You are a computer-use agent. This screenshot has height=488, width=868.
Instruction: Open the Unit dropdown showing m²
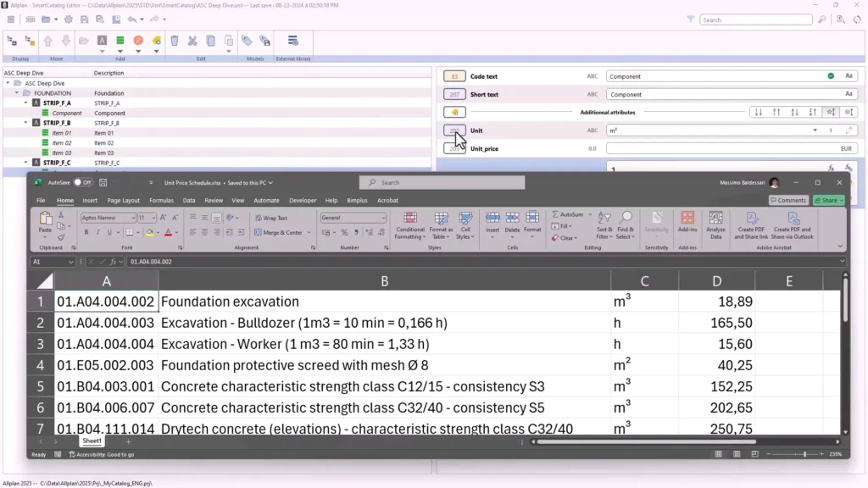pyautogui.click(x=815, y=130)
